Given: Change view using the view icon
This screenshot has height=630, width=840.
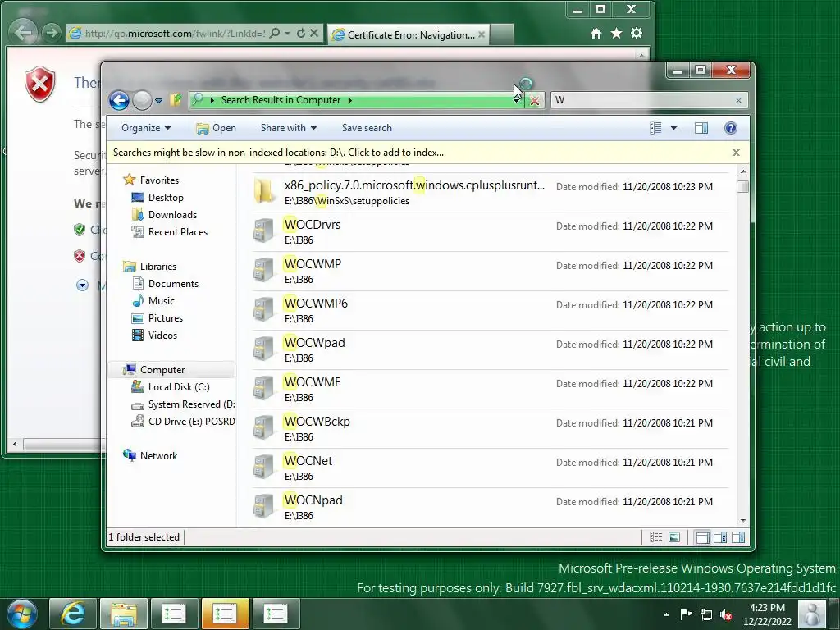Looking at the screenshot, I should coord(655,128).
